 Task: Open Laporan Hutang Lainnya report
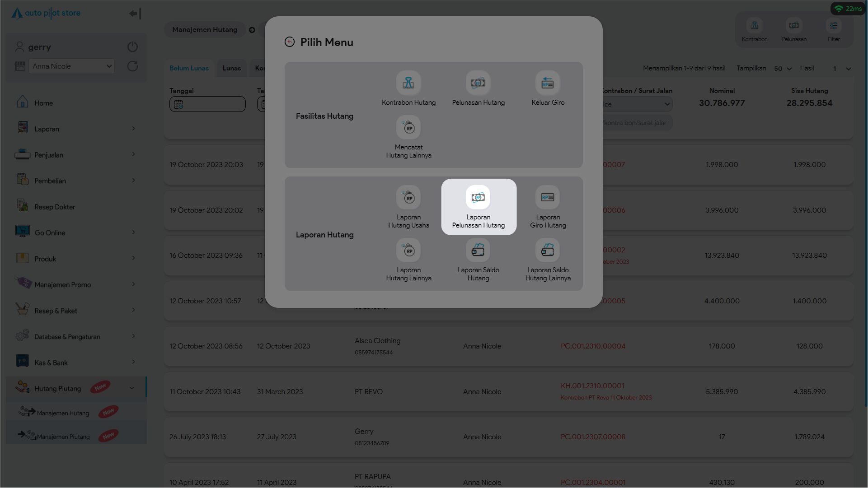click(x=408, y=251)
